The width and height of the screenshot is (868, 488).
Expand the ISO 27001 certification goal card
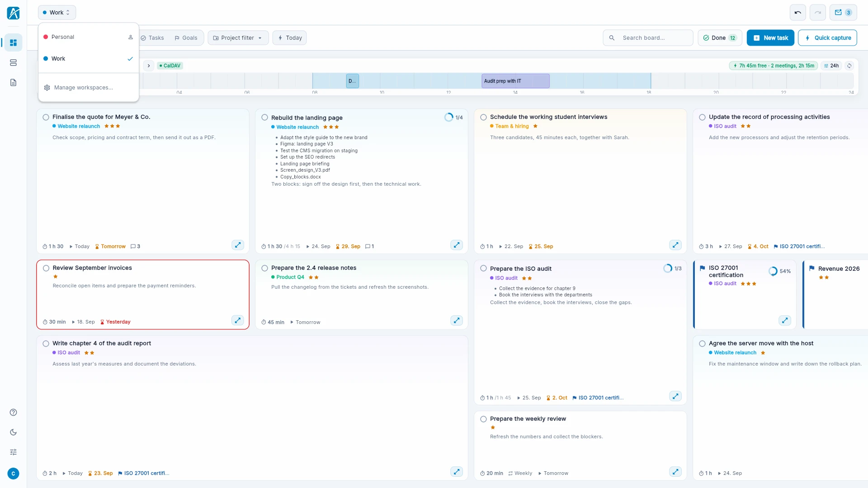click(x=785, y=320)
